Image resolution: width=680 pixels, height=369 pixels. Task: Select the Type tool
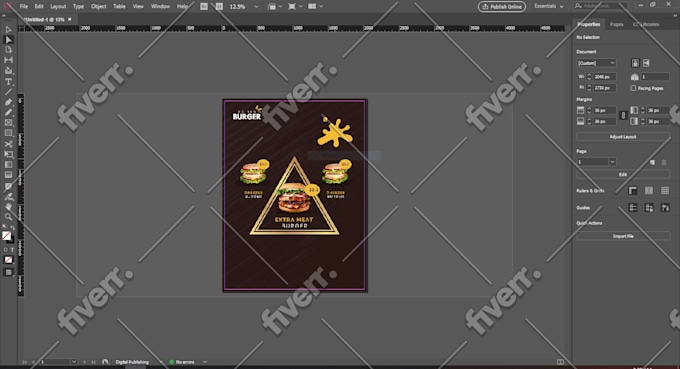pyautogui.click(x=8, y=82)
